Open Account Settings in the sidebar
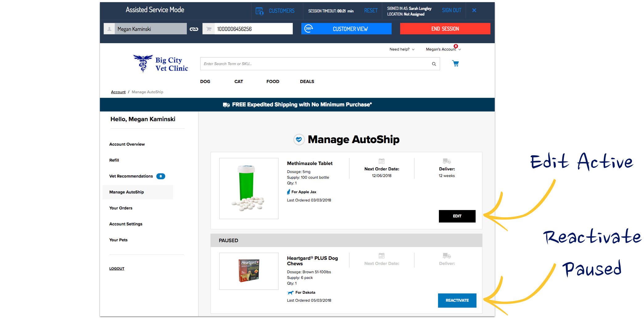This screenshot has height=319, width=644. 126,224
